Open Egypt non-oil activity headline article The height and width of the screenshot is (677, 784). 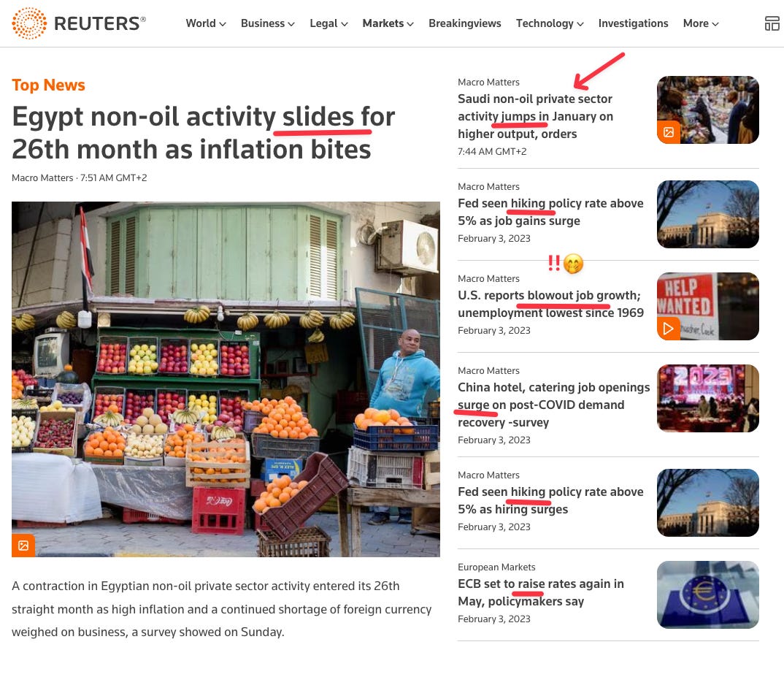(x=203, y=133)
